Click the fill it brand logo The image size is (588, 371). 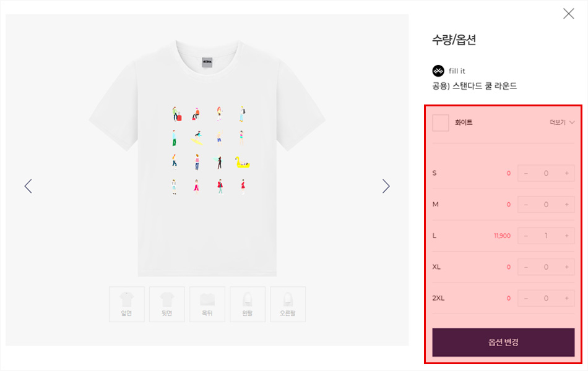438,70
